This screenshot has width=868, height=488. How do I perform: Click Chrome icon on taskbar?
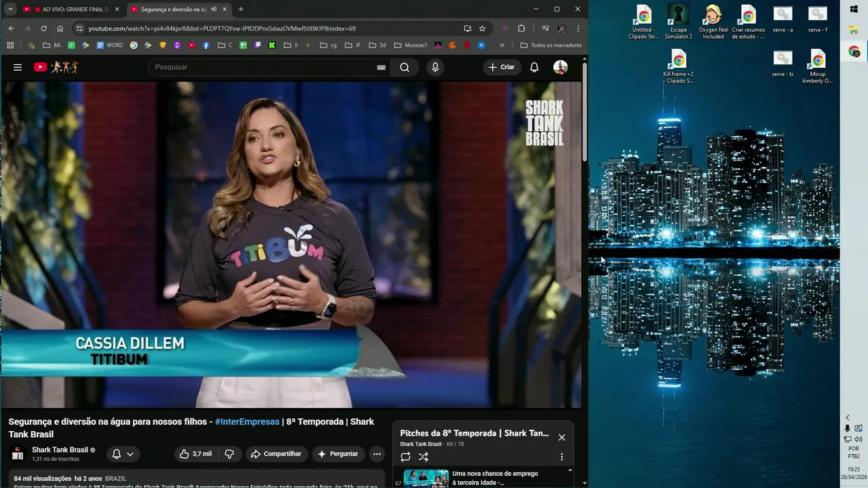click(854, 52)
